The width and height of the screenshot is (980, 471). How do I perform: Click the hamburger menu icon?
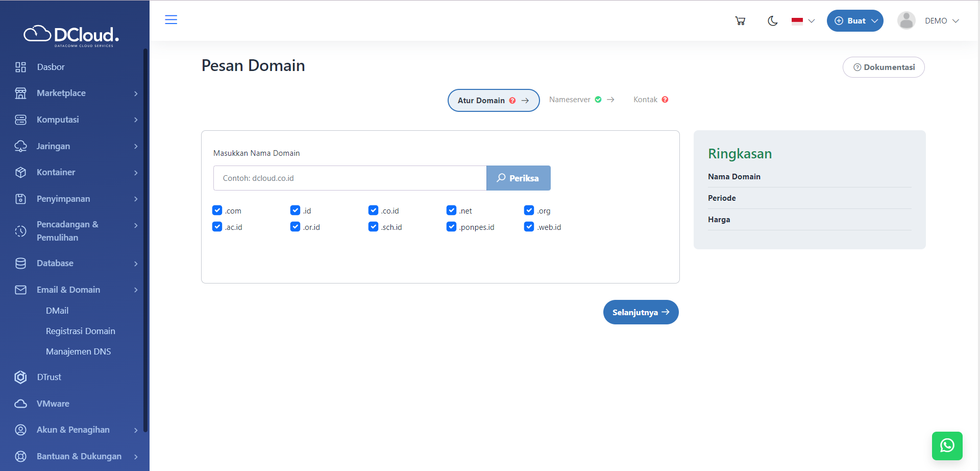coord(171,20)
